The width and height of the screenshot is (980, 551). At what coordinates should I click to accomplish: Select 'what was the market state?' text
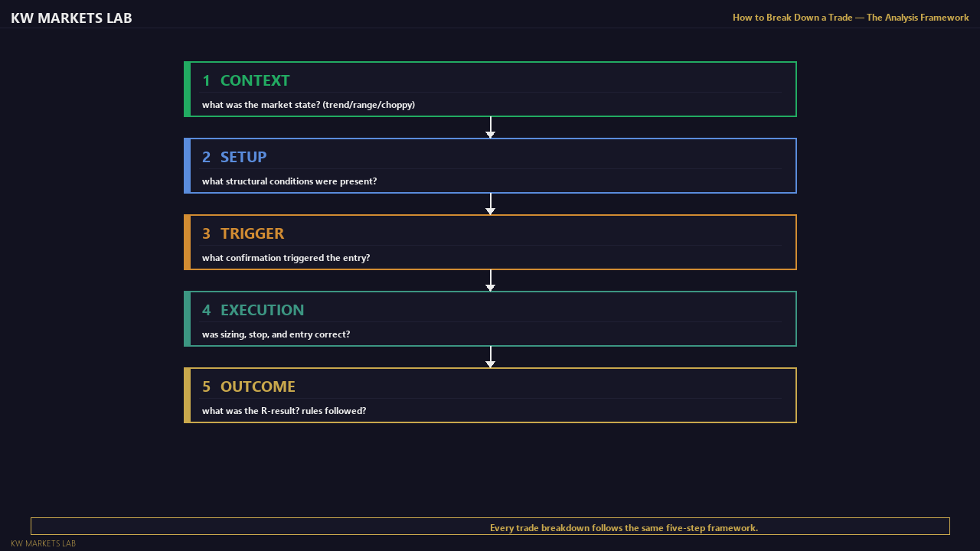(261, 105)
